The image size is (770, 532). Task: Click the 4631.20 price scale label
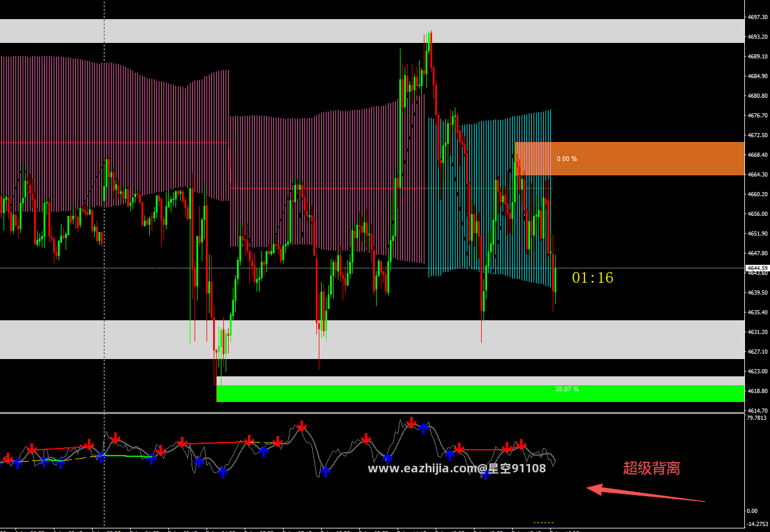click(757, 332)
